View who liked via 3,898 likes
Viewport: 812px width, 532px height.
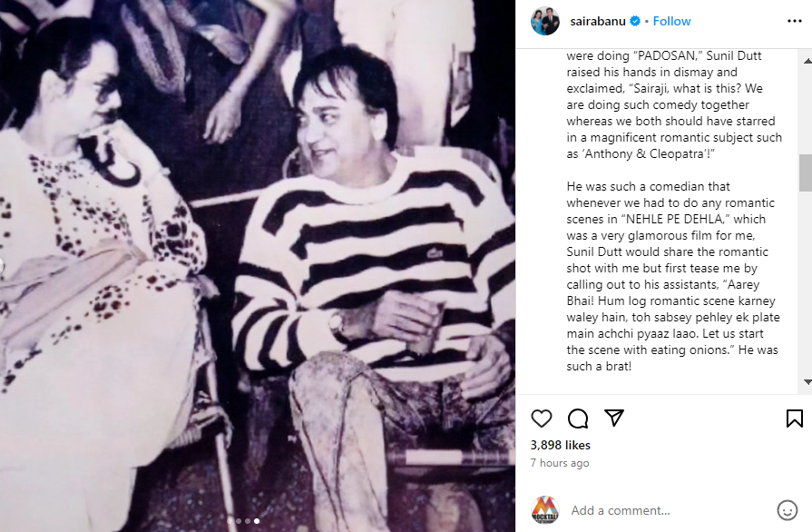coord(561,445)
